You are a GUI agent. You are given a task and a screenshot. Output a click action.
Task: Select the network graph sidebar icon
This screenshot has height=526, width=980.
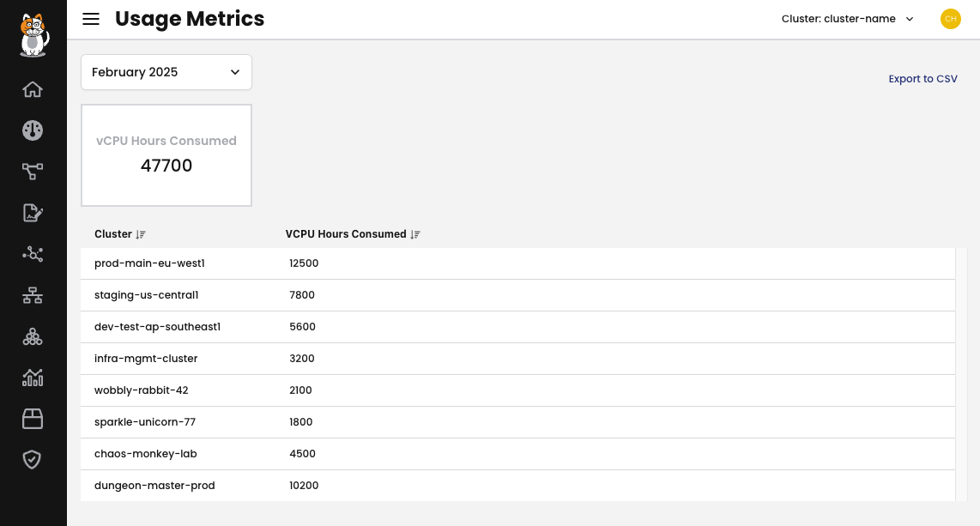(33, 254)
